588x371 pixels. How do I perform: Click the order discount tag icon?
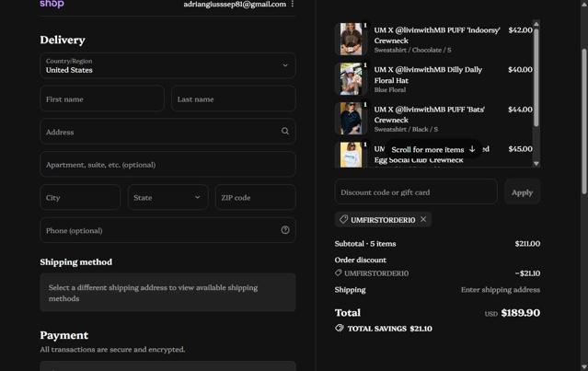point(338,273)
